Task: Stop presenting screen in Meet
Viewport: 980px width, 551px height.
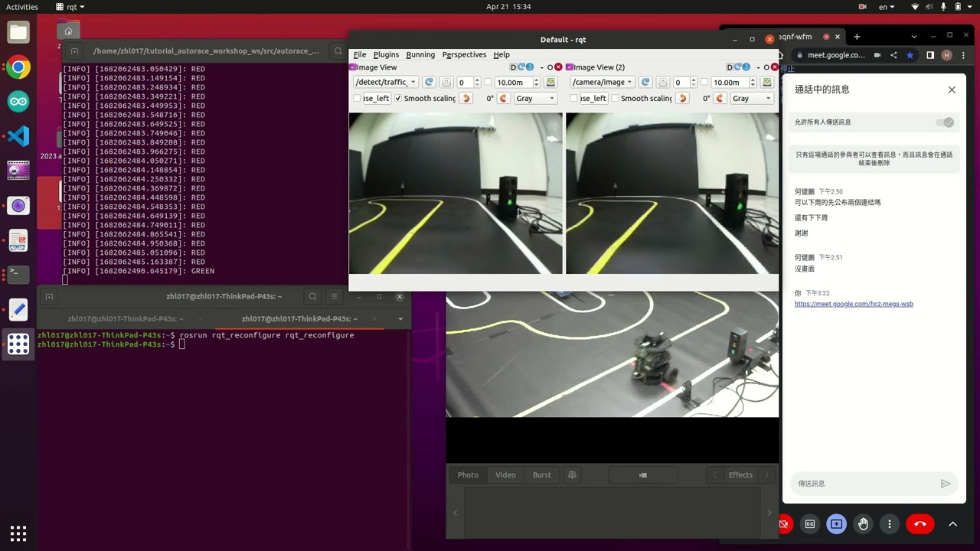Action: coord(836,524)
